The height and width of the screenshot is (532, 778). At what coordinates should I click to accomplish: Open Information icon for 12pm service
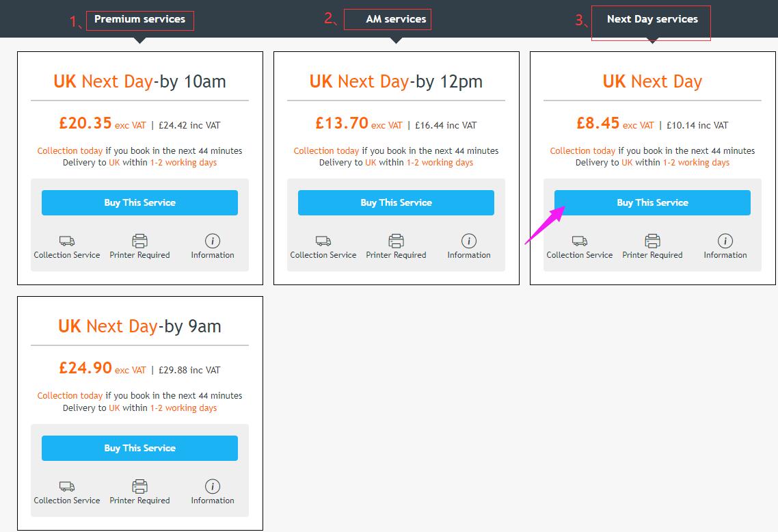click(469, 241)
